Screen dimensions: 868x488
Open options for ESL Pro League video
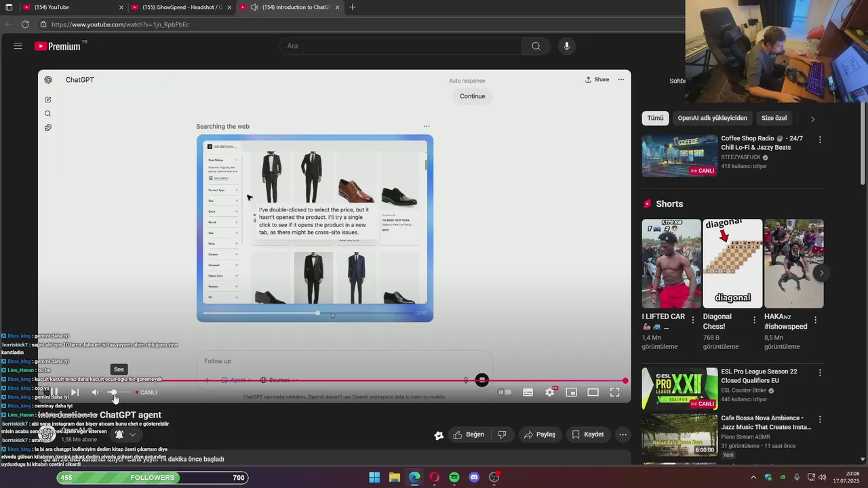coord(820,373)
